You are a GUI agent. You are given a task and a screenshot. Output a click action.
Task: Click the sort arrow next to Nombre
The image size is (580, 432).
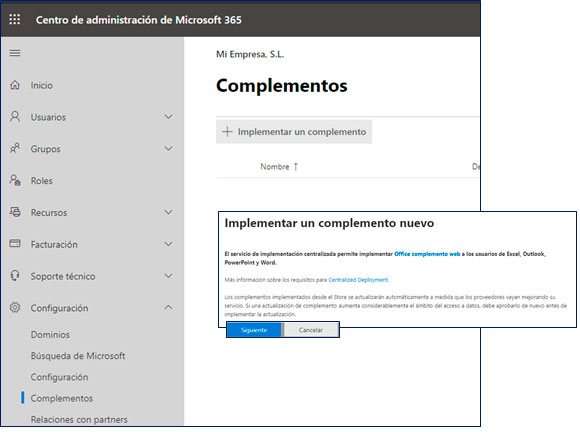(296, 167)
